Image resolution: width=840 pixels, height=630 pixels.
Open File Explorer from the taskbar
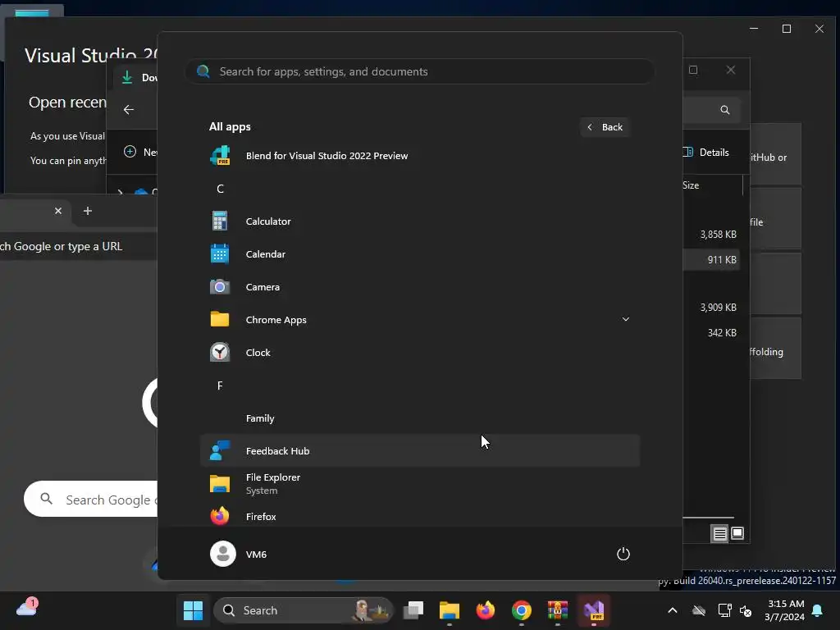(450, 610)
